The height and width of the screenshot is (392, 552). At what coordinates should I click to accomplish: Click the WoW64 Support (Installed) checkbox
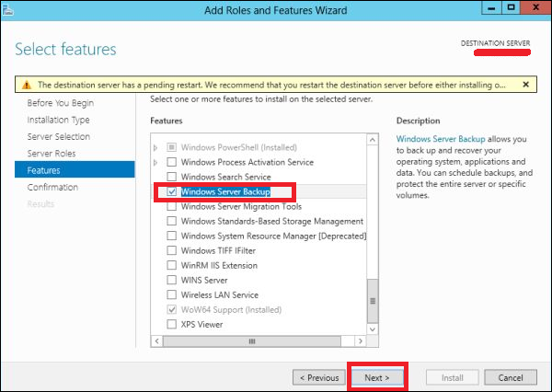[x=171, y=309]
